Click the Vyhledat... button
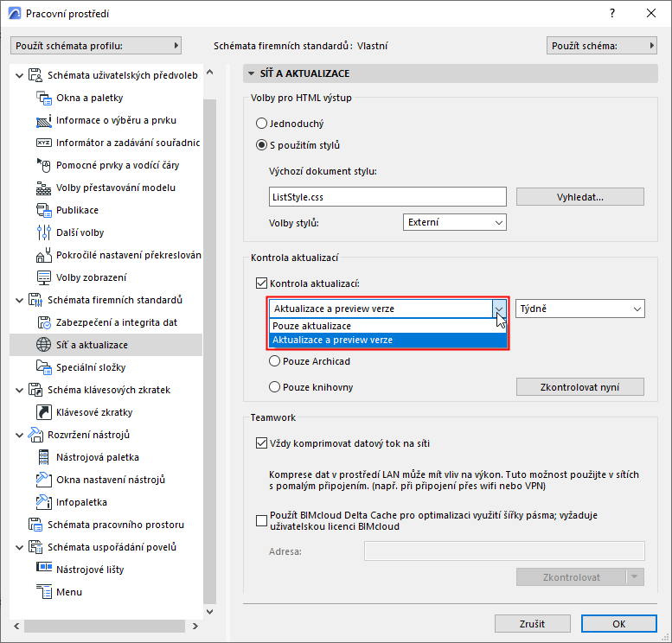This screenshot has height=643, width=672. coord(579,197)
